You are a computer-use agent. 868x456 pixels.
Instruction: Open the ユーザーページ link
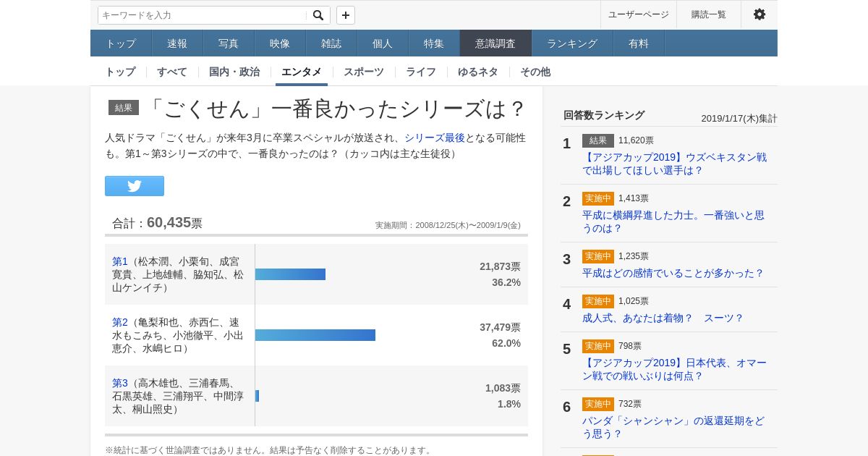[638, 14]
